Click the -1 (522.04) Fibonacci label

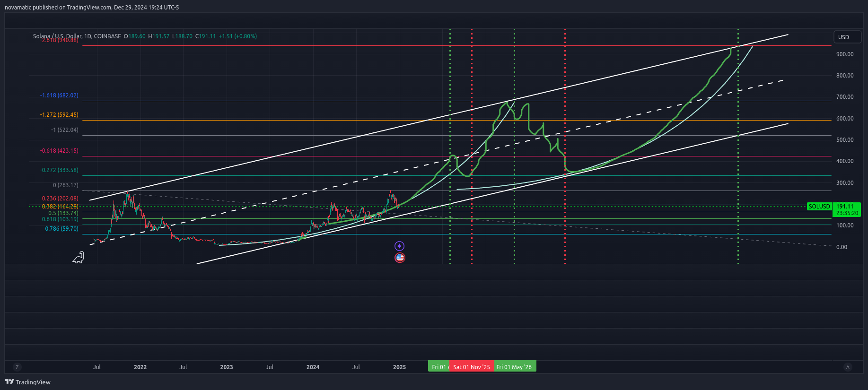pyautogui.click(x=65, y=130)
